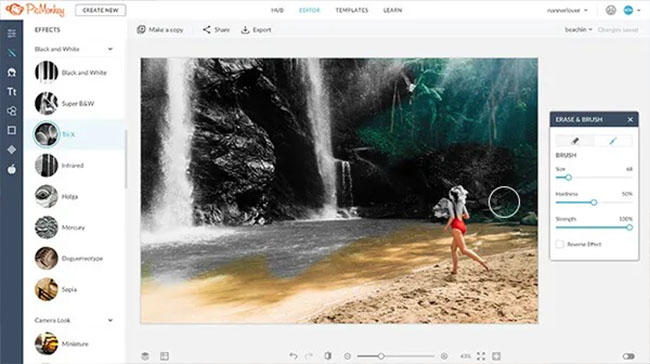Collapse the Black and White effects group
The width and height of the screenshot is (650, 364).
(110, 49)
